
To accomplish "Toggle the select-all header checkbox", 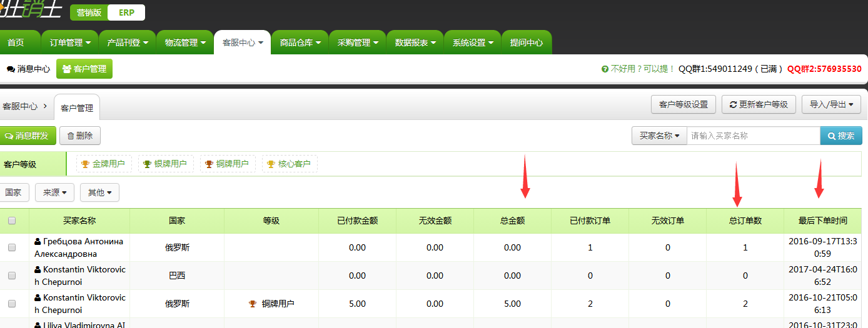I will pyautogui.click(x=12, y=221).
